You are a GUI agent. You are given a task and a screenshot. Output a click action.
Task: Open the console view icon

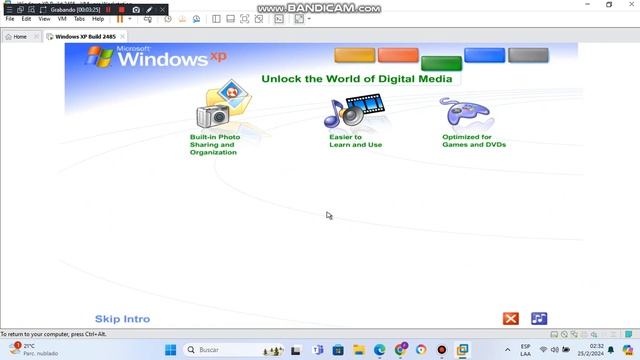click(279, 19)
